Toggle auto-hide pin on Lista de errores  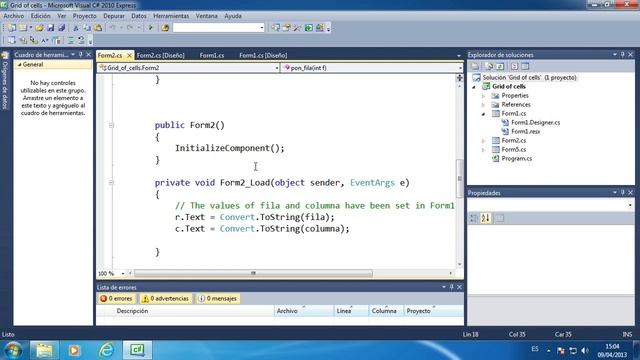pos(451,287)
